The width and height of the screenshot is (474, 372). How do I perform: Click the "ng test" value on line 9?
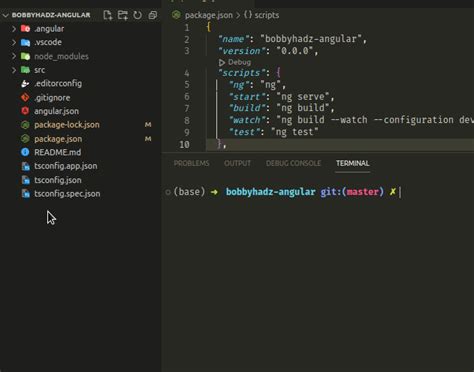pyautogui.click(x=295, y=132)
